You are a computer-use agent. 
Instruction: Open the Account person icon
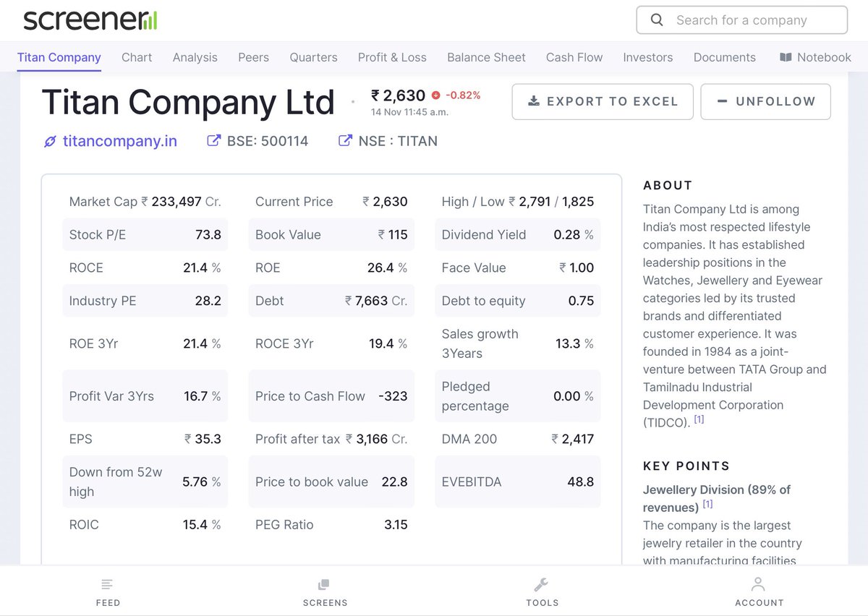click(x=759, y=583)
